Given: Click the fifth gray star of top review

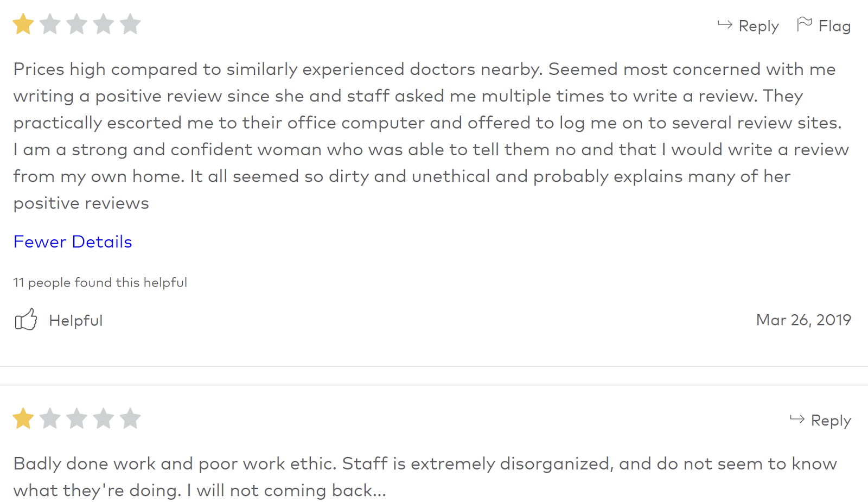Looking at the screenshot, I should (x=130, y=24).
